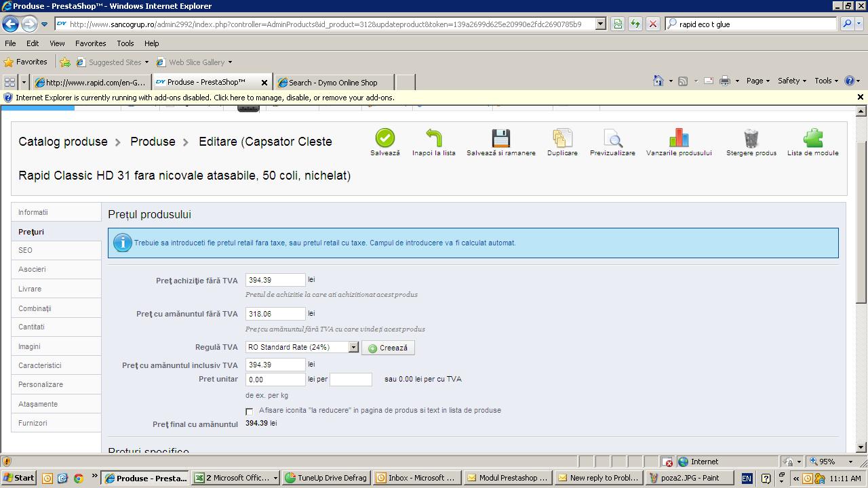Open the Combinații side tab

56,308
